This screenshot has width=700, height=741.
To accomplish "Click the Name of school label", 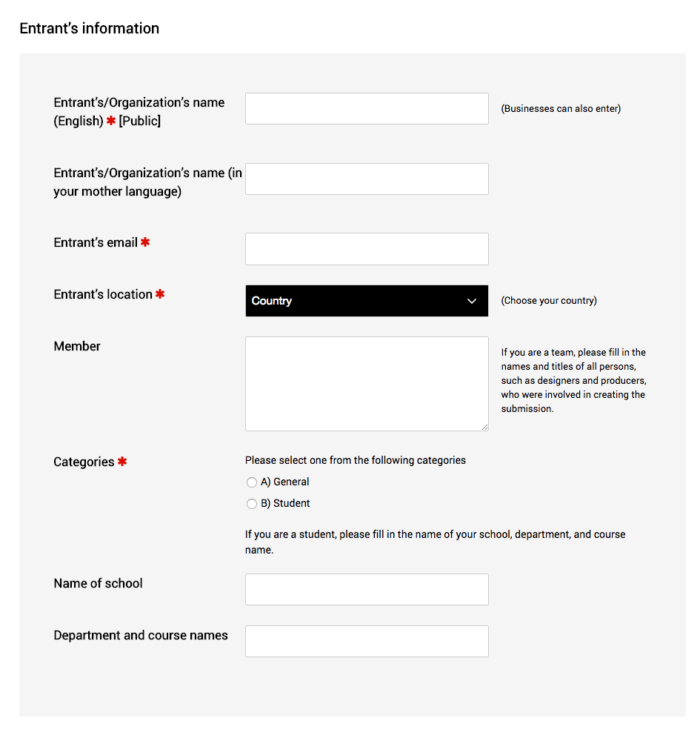I will click(99, 584).
